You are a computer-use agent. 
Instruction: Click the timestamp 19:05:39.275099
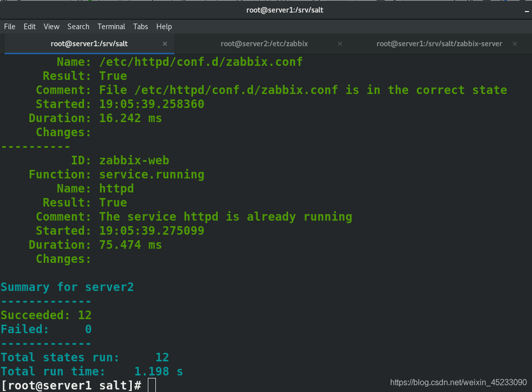point(151,231)
